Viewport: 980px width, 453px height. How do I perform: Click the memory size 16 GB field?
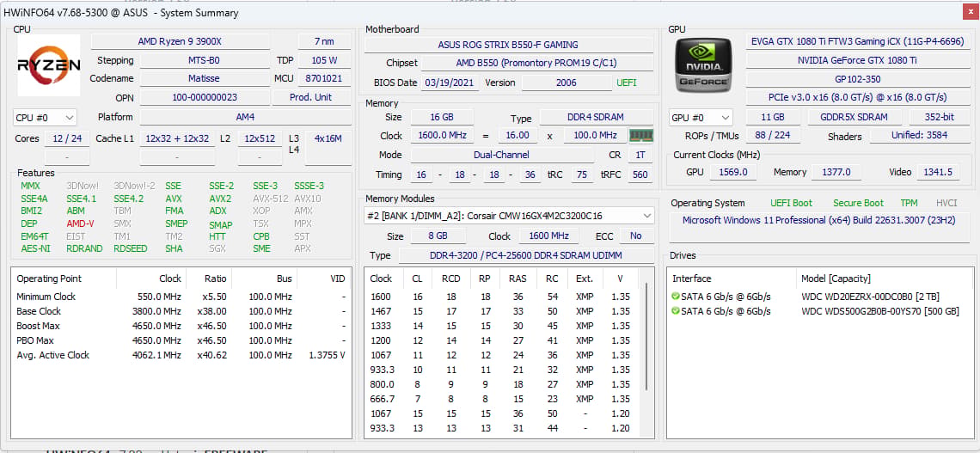pos(441,118)
